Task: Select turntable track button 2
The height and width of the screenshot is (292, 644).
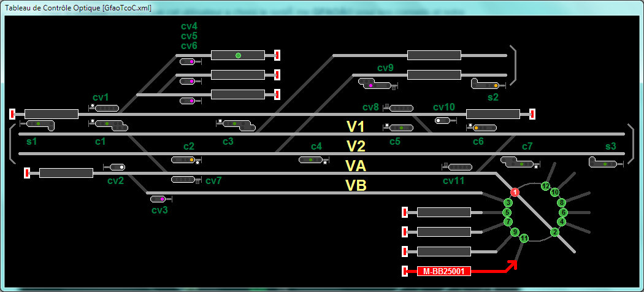Action: [555, 232]
